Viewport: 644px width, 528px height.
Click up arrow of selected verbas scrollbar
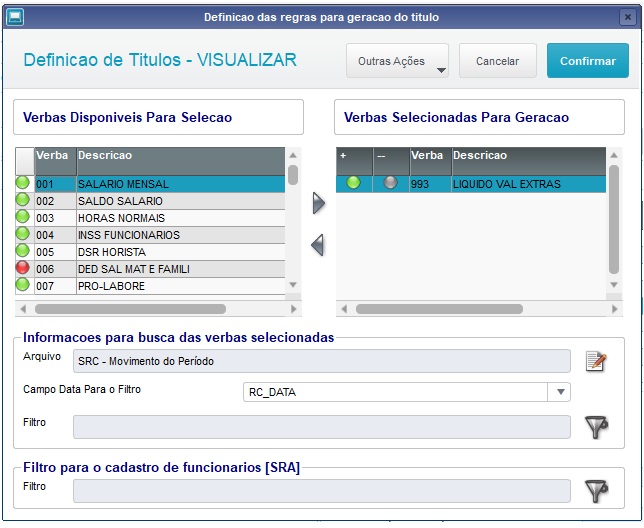tap(614, 155)
